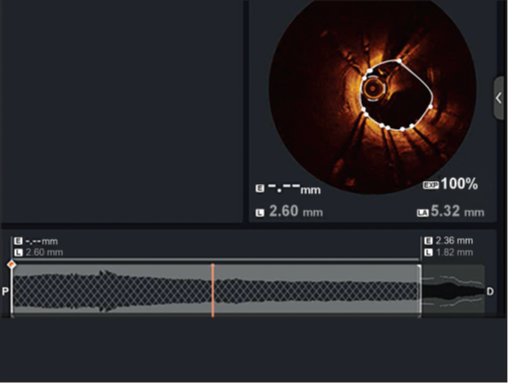This screenshot has width=508, height=384.
Task: Select the orange frame marker line
Action: pyautogui.click(x=213, y=290)
